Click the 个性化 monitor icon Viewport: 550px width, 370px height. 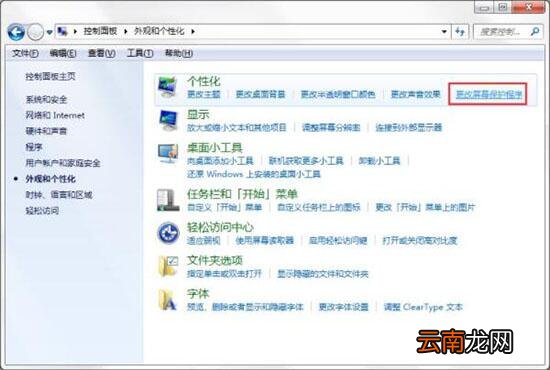point(168,87)
